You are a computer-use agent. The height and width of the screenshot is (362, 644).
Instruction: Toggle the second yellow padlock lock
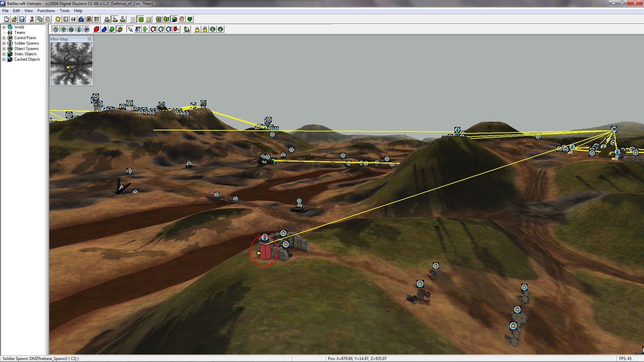point(205,29)
